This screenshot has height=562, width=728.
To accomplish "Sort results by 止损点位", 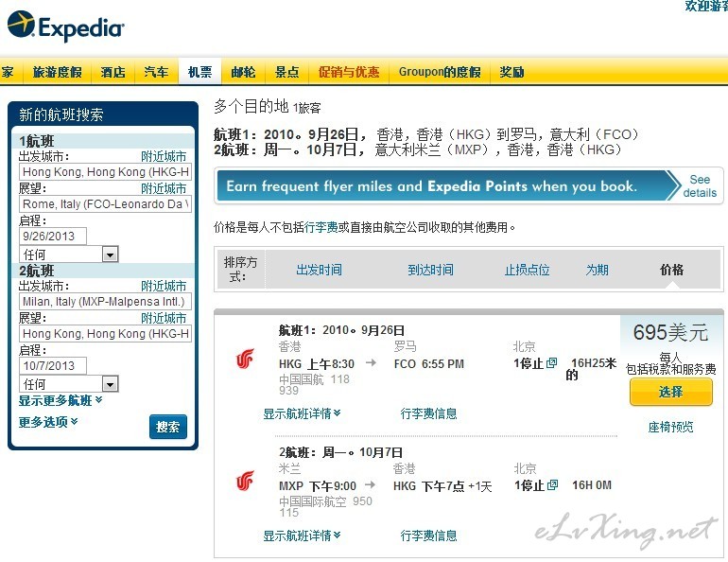I will 527,270.
